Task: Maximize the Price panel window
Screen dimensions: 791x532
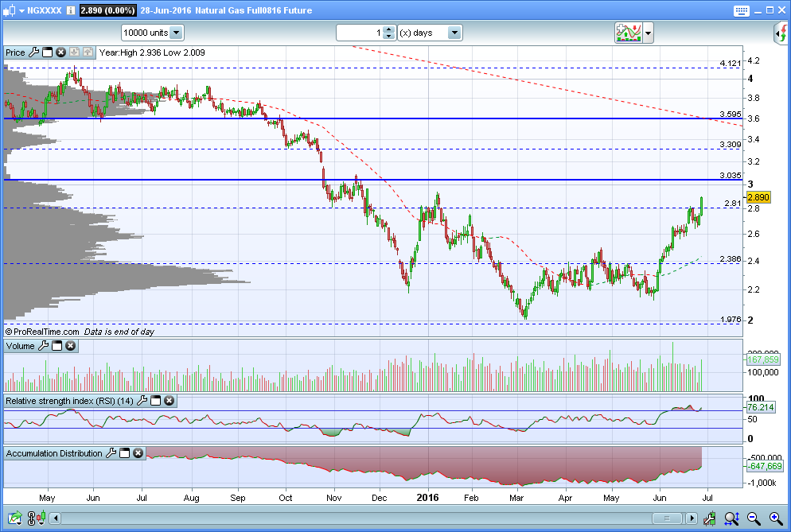Action: point(47,52)
